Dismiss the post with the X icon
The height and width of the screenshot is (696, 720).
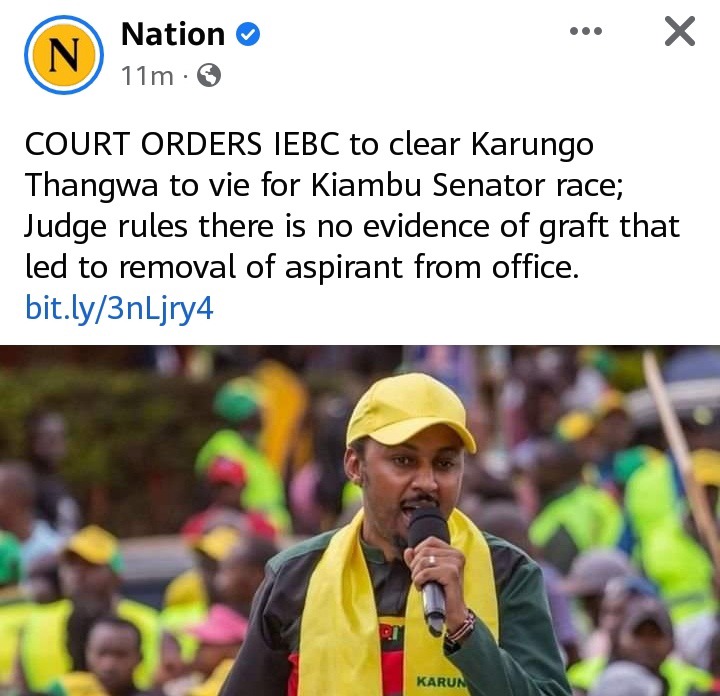(680, 31)
